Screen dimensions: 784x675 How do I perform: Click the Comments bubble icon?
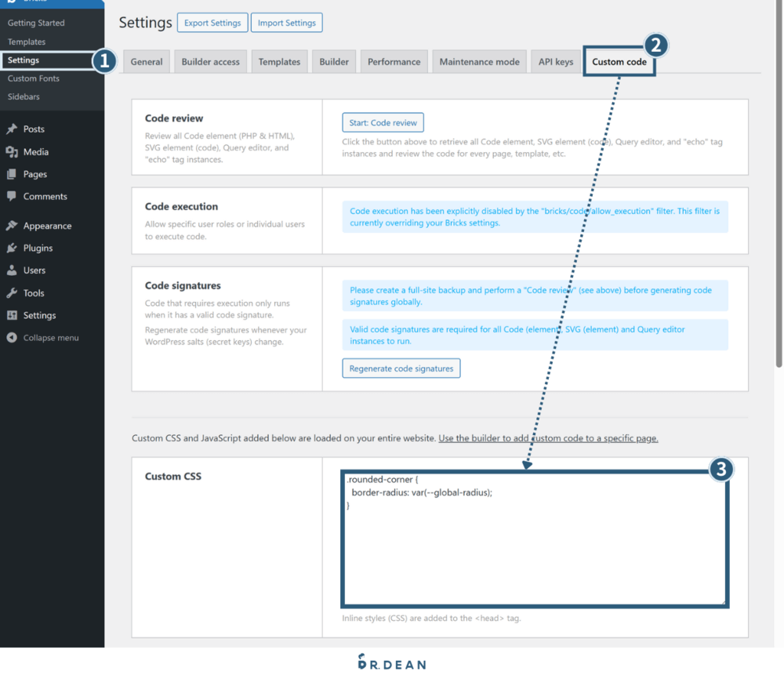(x=12, y=197)
